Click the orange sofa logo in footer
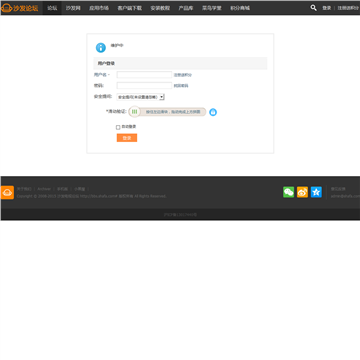Viewport: 360px width, 360px height. (7, 192)
